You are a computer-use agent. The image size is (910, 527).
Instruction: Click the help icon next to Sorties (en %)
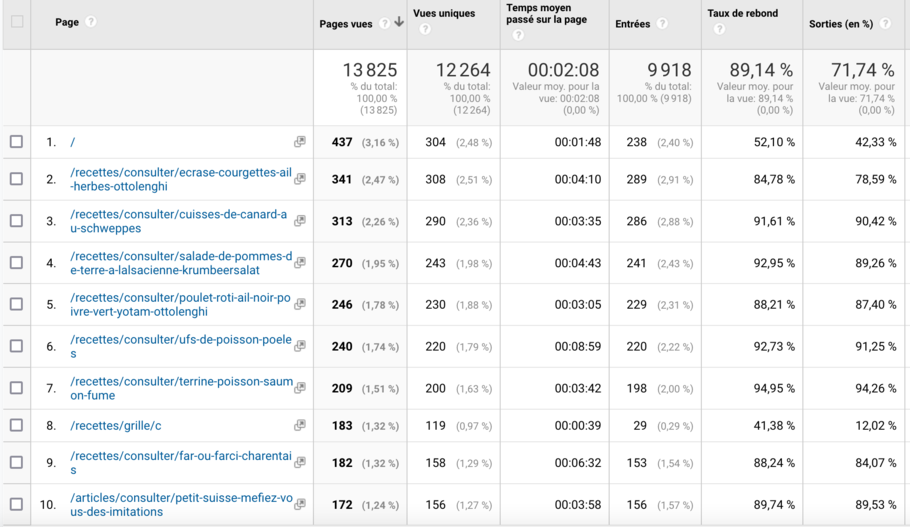[x=885, y=24]
